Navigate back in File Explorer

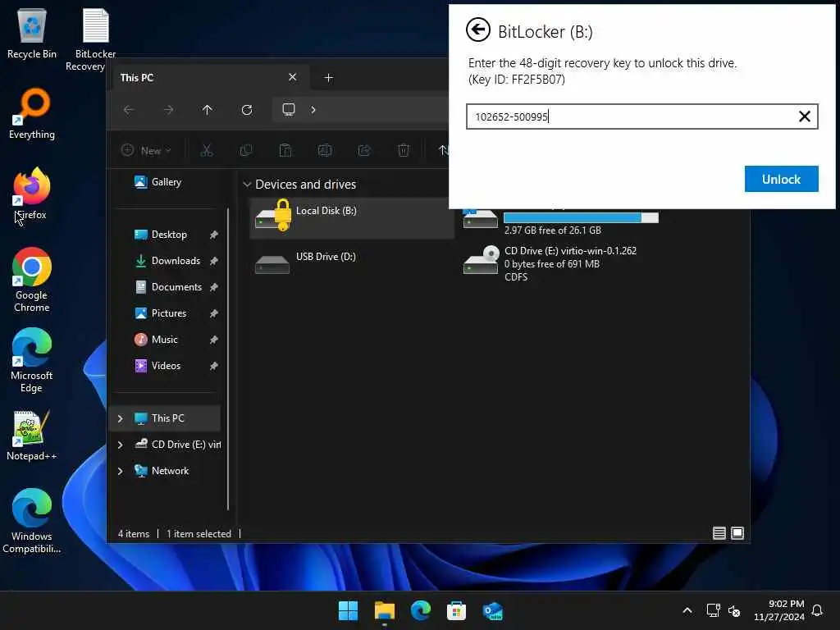pyautogui.click(x=129, y=110)
